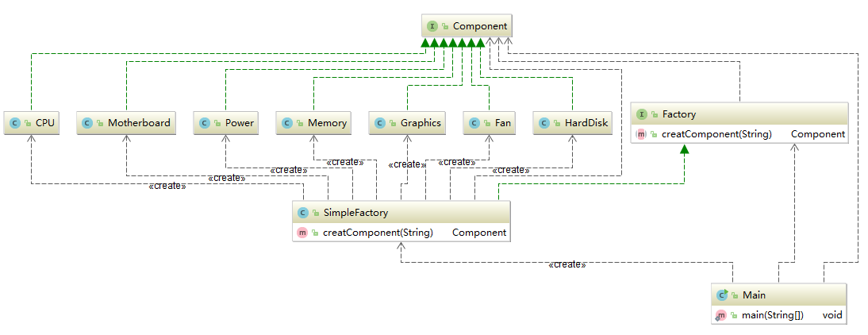Click the class icon beside SimpleFactory
The image size is (868, 335).
[x=303, y=213]
